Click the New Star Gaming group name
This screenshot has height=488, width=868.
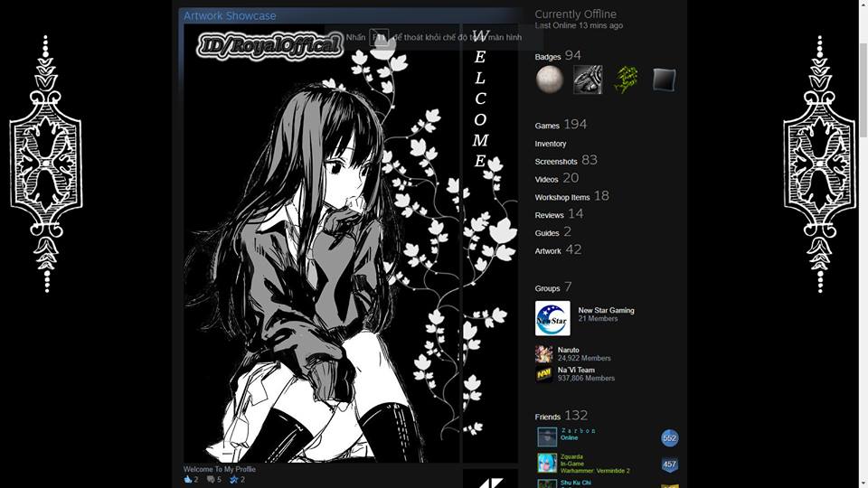coord(606,310)
